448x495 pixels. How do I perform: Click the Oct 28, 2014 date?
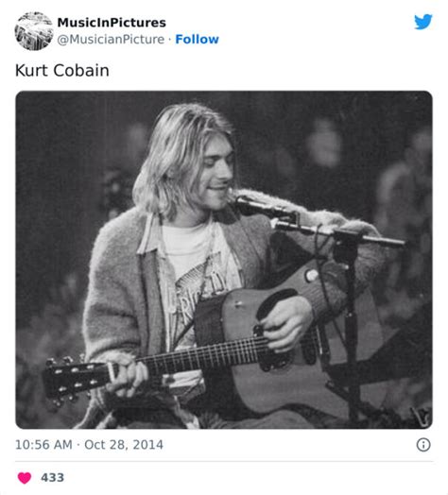[x=124, y=445]
